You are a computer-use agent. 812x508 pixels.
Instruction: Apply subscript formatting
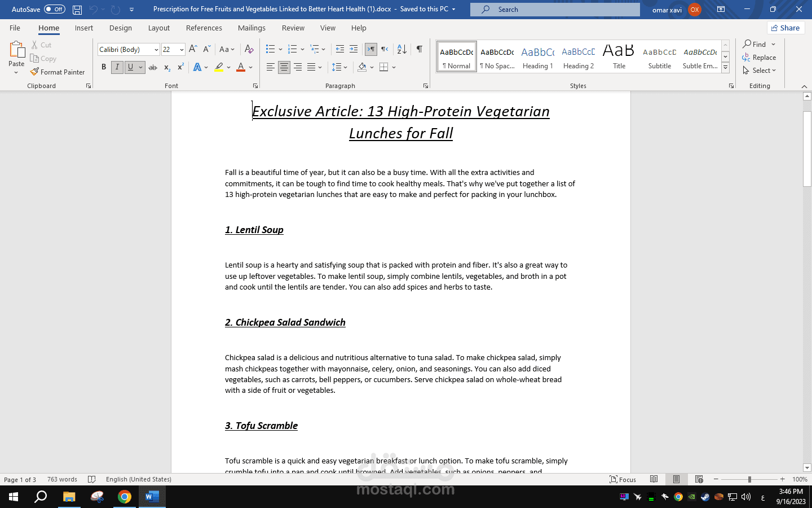pos(167,67)
